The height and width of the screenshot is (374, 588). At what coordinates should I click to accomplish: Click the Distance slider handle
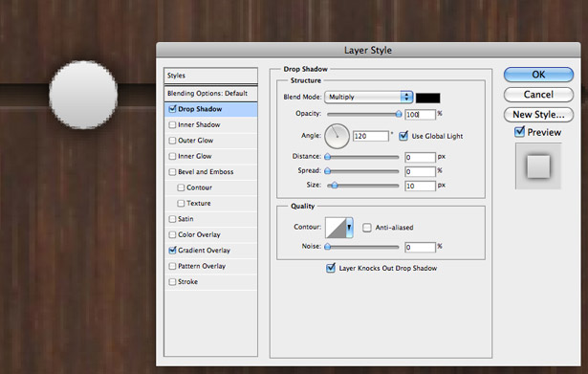point(327,157)
